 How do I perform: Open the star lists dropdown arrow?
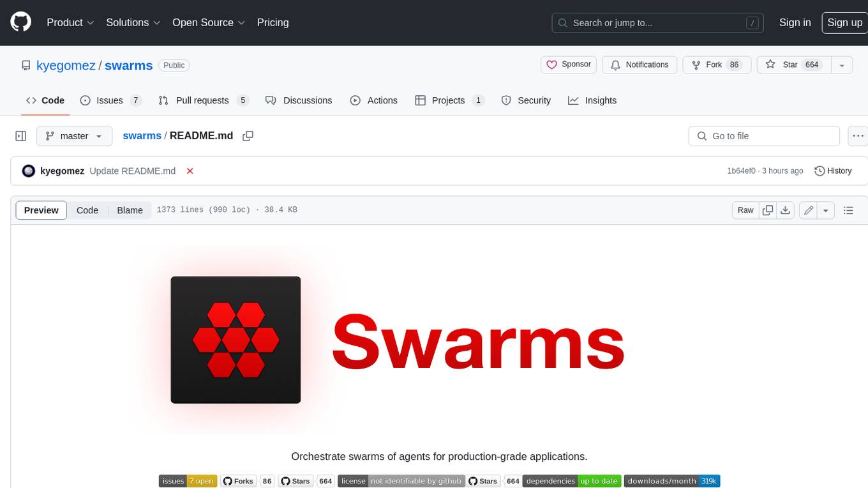[842, 65]
